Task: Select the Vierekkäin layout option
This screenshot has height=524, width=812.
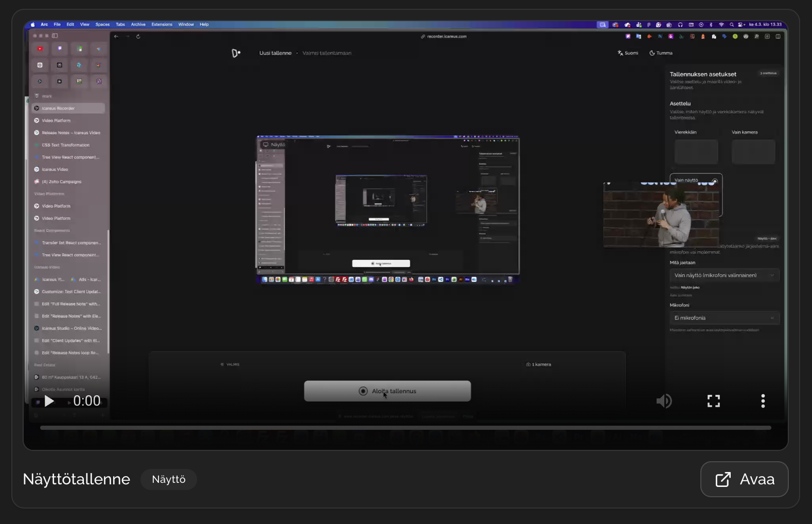Action: point(696,151)
